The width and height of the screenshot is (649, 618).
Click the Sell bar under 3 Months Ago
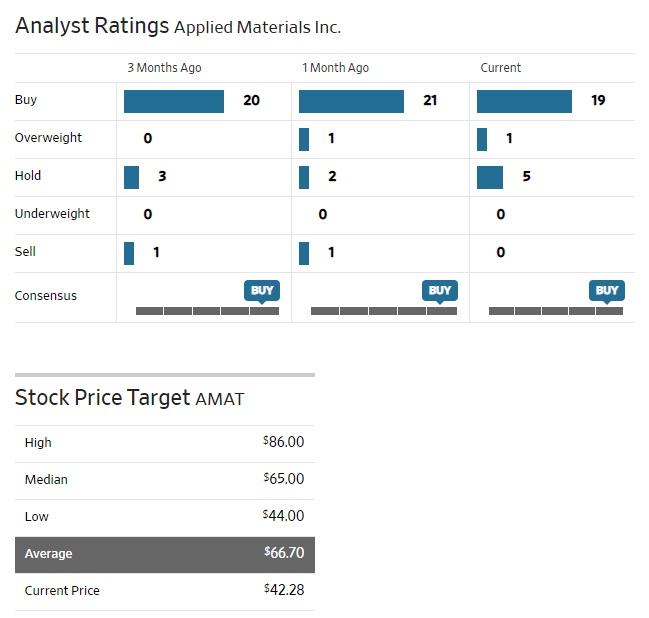tap(129, 253)
